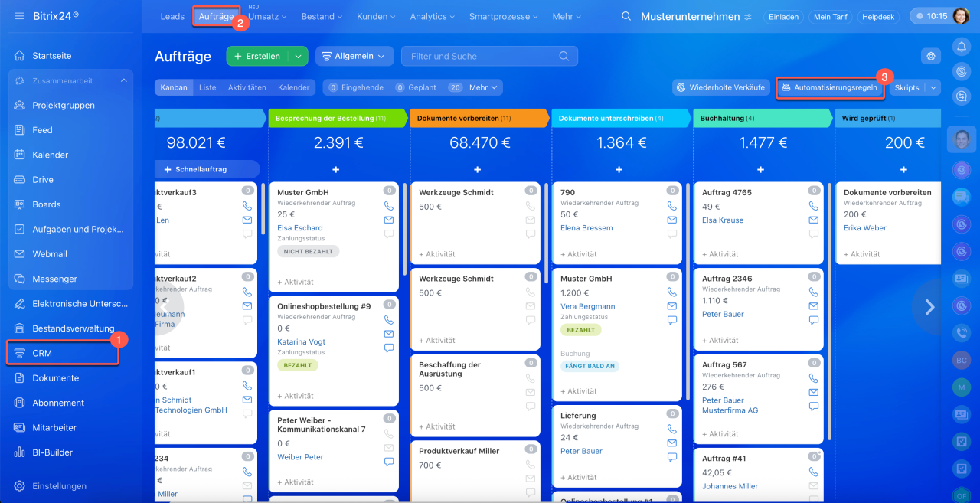Click email icon on Auftrag 567 card
This screenshot has width=980, height=503.
(813, 392)
